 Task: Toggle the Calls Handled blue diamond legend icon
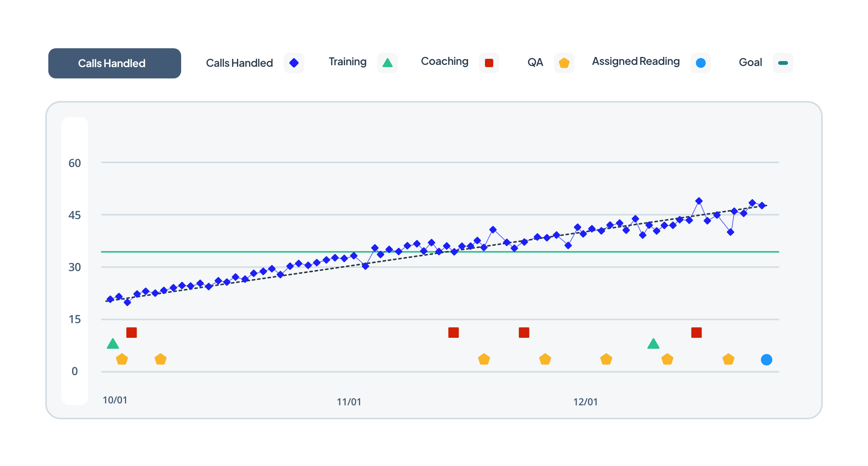coord(294,63)
